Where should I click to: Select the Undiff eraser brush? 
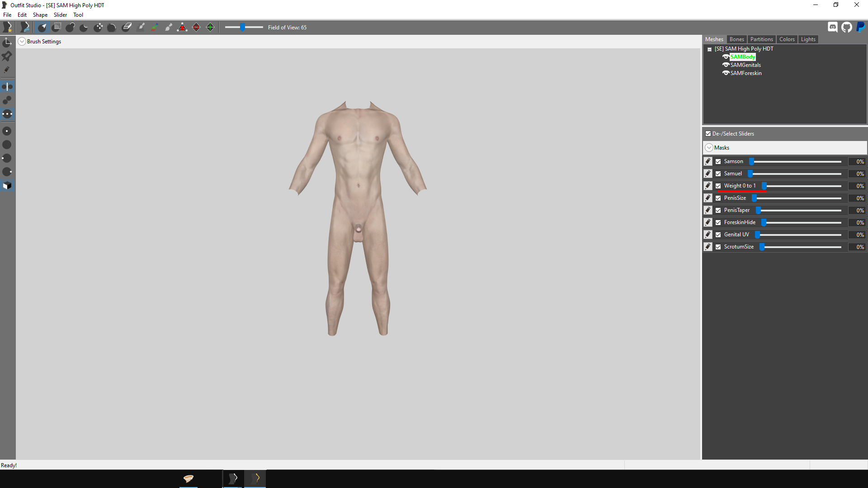point(127,27)
